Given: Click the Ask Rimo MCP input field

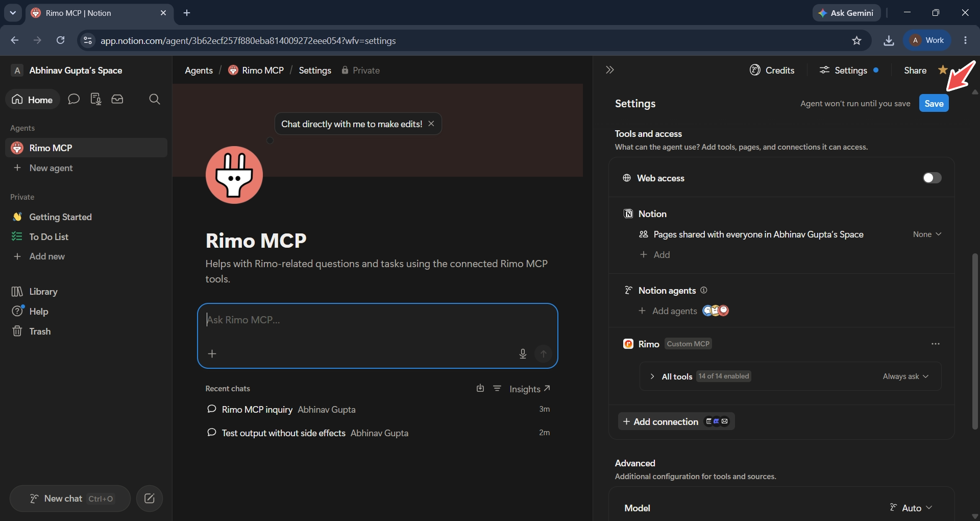Looking at the screenshot, I should tap(378, 320).
